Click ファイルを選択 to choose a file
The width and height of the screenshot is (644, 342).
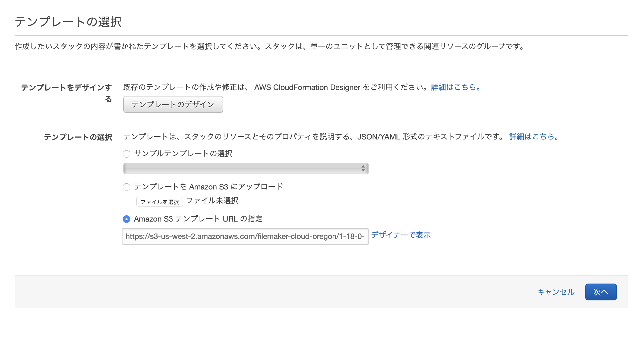[x=160, y=201]
